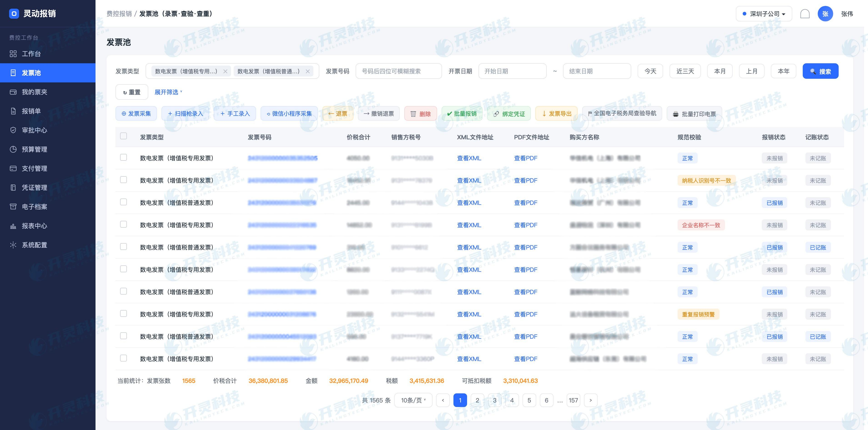Click 批量报销 button

[x=462, y=114]
